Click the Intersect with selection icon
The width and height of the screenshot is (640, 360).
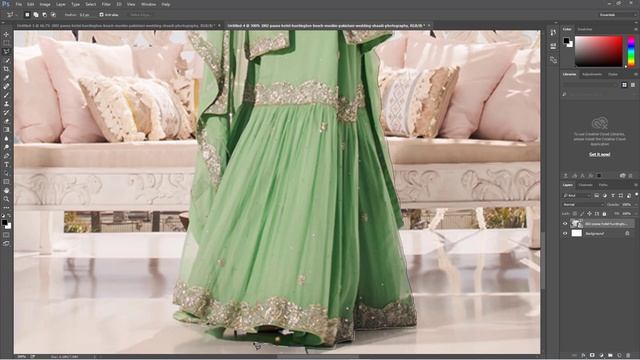[53, 15]
